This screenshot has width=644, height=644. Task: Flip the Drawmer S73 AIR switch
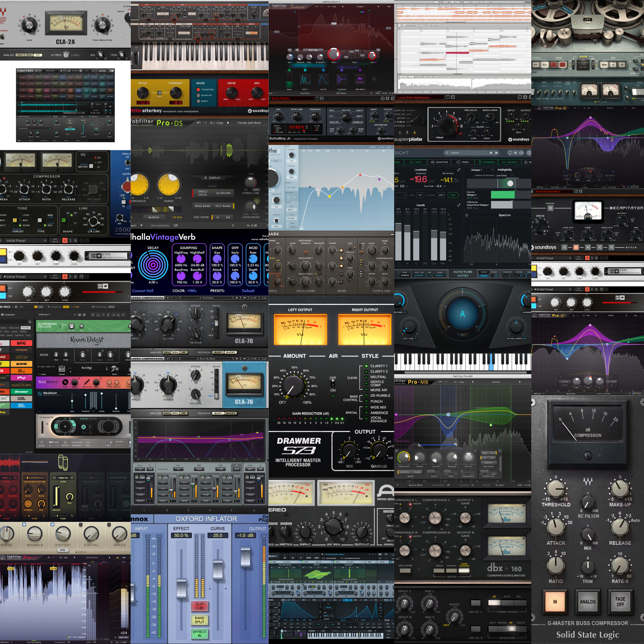coord(333,384)
